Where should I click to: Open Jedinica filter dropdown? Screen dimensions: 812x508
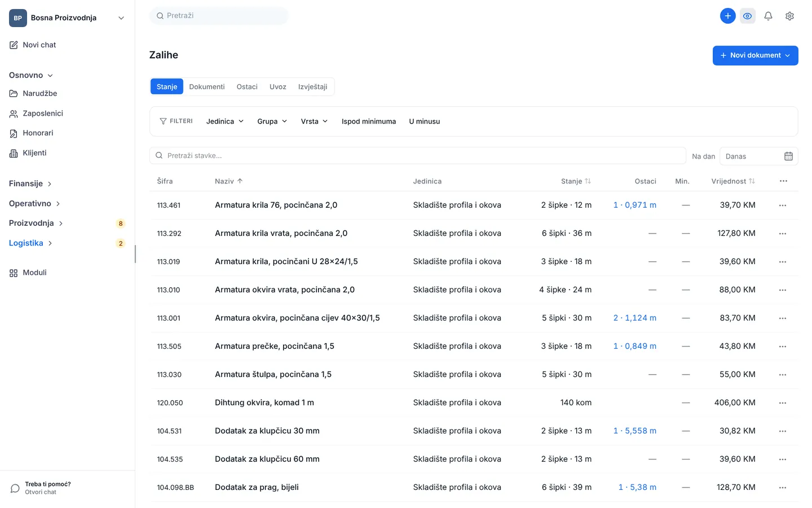(225, 121)
